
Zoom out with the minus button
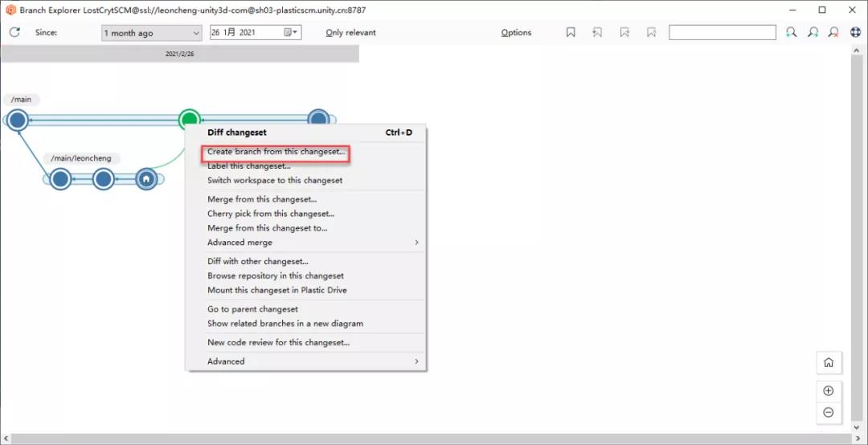828,412
